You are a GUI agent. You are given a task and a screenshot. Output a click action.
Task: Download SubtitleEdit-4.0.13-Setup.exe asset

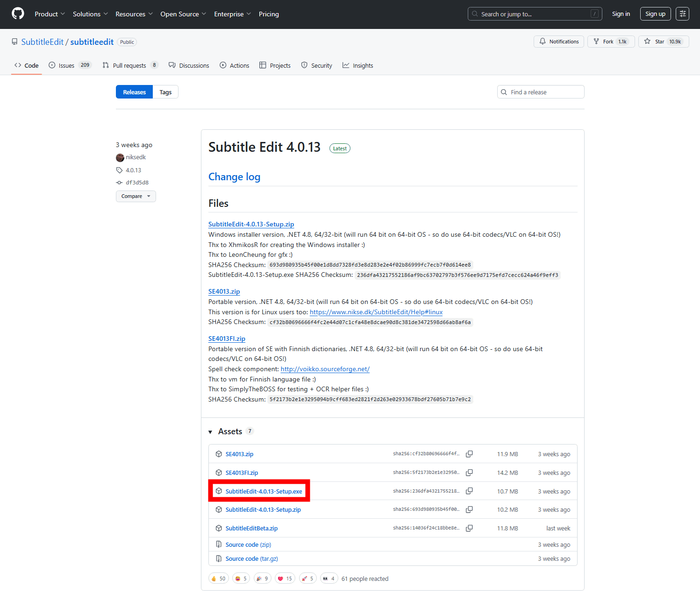(264, 491)
